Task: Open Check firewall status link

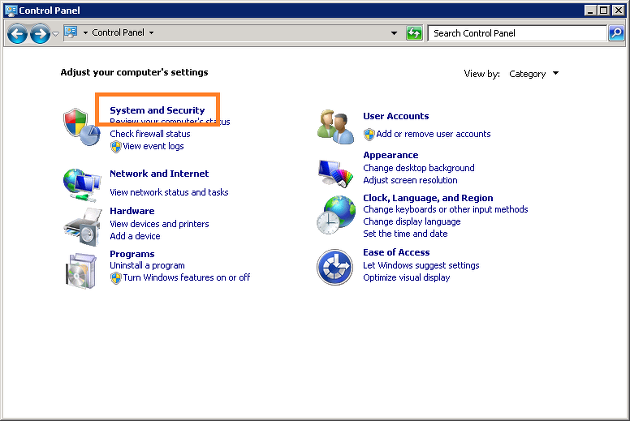Action: 150,134
